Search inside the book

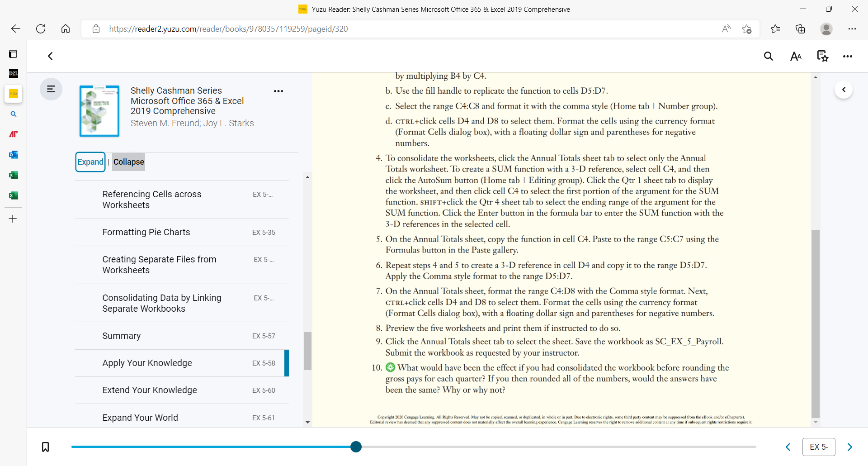coord(769,56)
